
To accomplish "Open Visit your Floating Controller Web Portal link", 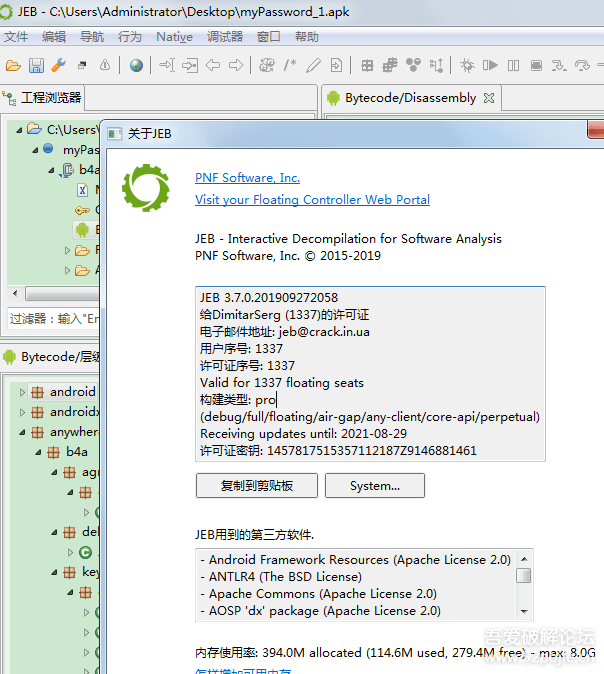I will 312,200.
